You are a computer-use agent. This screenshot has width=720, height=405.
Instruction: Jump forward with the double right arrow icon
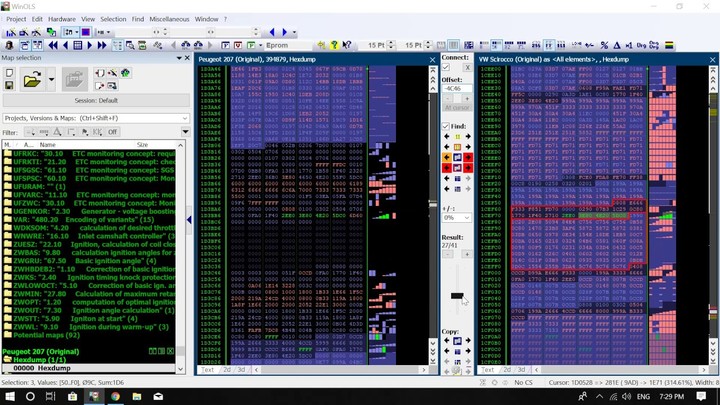coord(102,45)
